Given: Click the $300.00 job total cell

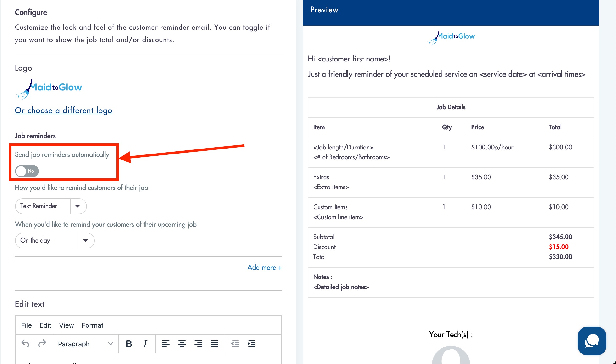Looking at the screenshot, I should click(x=560, y=147).
